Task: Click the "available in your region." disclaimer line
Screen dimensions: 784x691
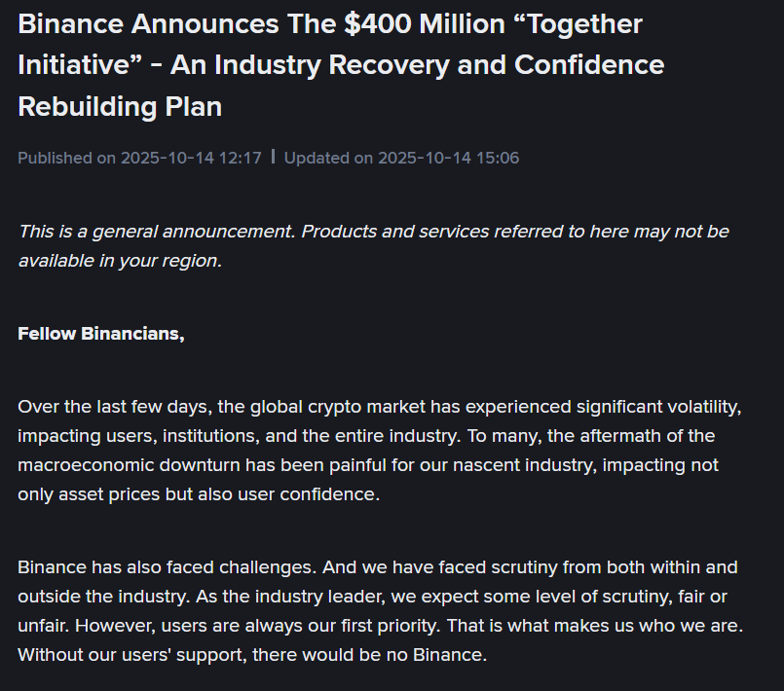Action: (119, 261)
